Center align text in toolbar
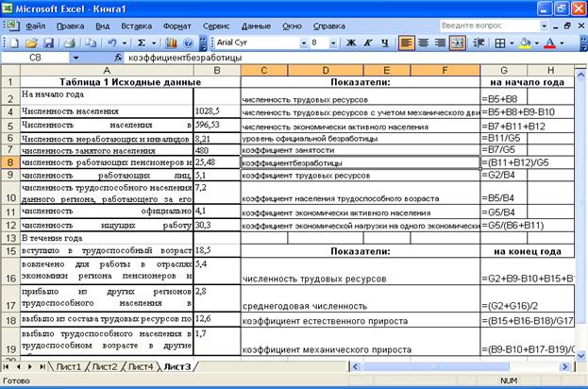 click(x=424, y=43)
